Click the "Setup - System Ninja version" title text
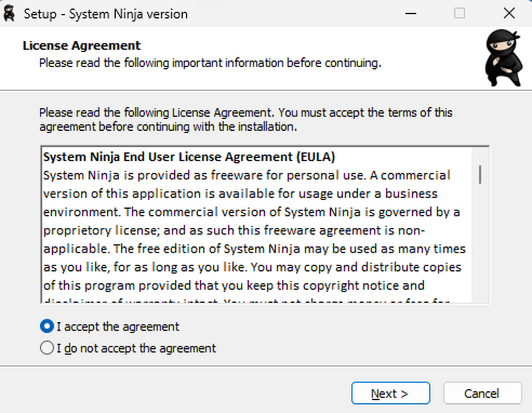The width and height of the screenshot is (532, 413). click(x=106, y=14)
